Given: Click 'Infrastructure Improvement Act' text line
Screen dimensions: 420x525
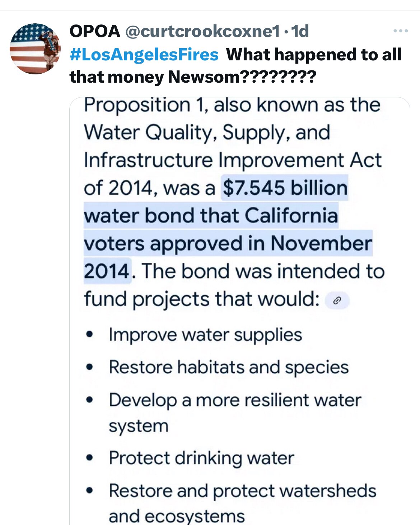Looking at the screenshot, I should pos(233,160).
